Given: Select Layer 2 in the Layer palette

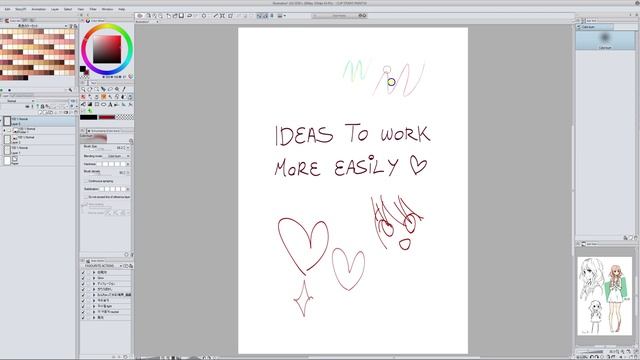Looking at the screenshot, I should tap(39, 140).
